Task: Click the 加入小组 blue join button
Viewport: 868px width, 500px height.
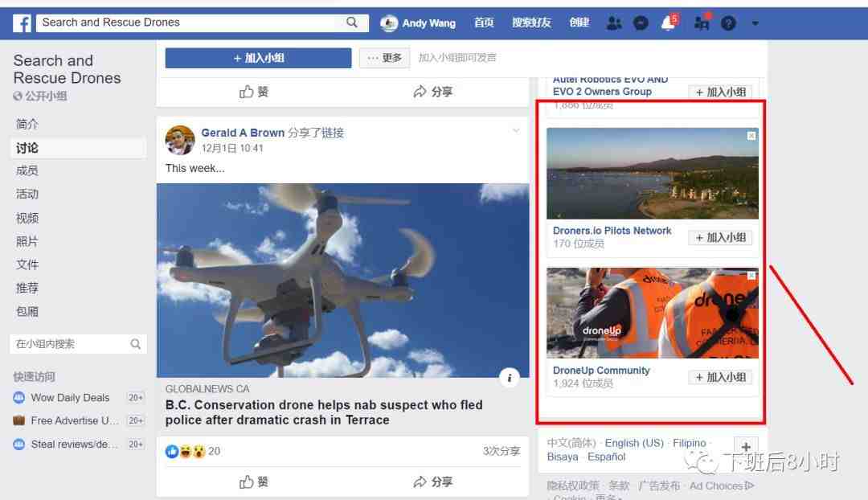Action: click(258, 58)
